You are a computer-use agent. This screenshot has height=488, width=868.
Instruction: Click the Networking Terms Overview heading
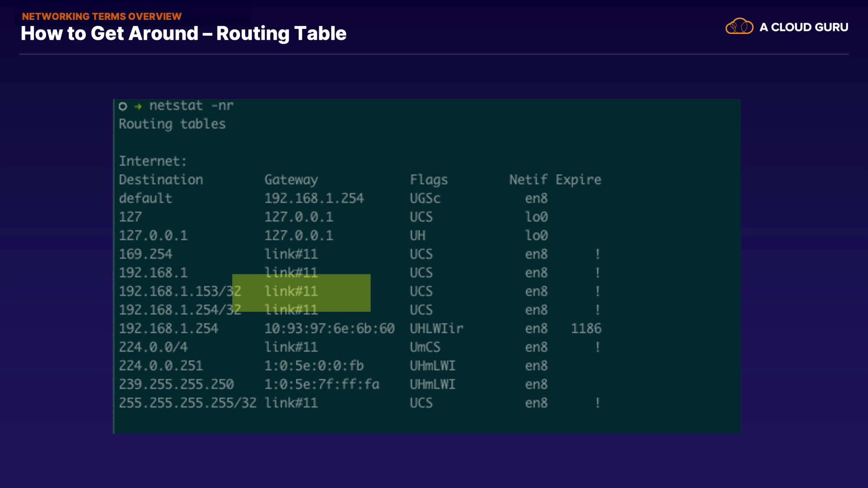(x=102, y=16)
